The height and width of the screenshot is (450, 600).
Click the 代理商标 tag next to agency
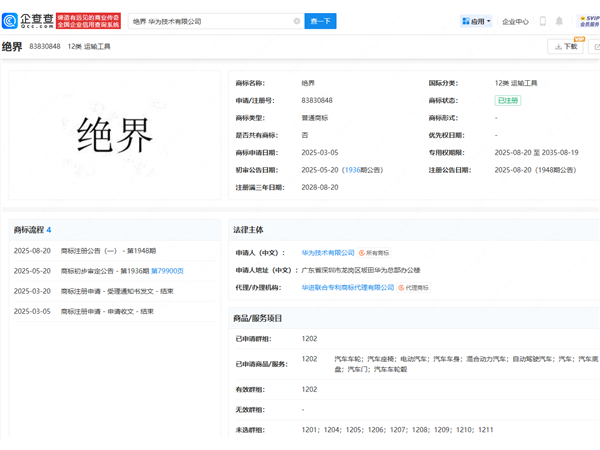414,287
